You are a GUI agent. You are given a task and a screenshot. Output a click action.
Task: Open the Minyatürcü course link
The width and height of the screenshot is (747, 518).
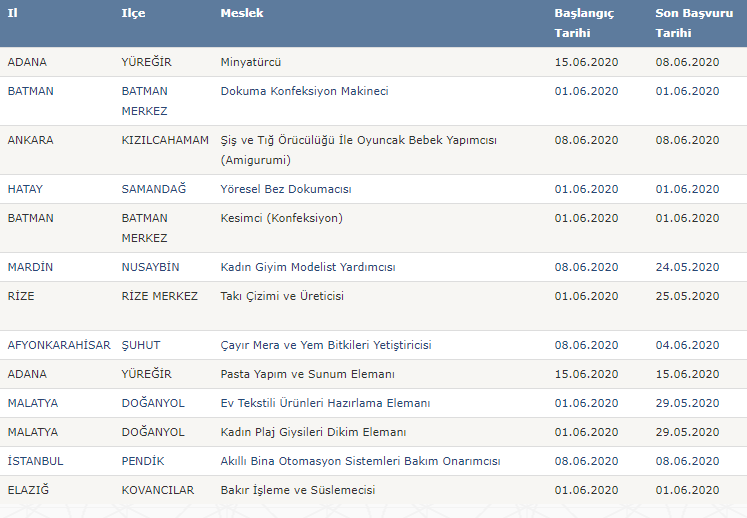[251, 62]
